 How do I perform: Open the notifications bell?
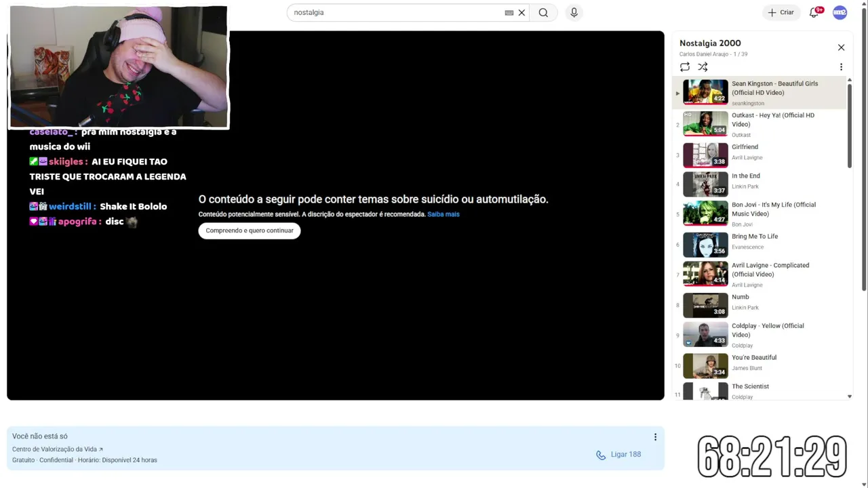pyautogui.click(x=814, y=12)
